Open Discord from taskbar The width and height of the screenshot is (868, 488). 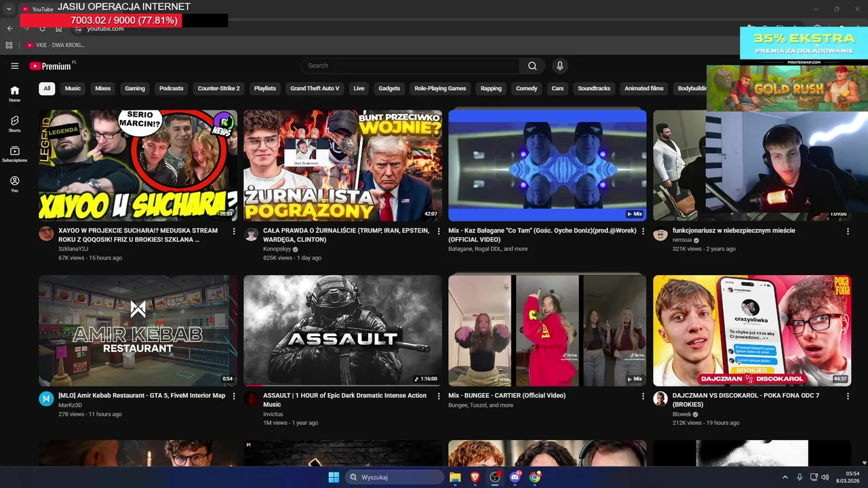(515, 477)
